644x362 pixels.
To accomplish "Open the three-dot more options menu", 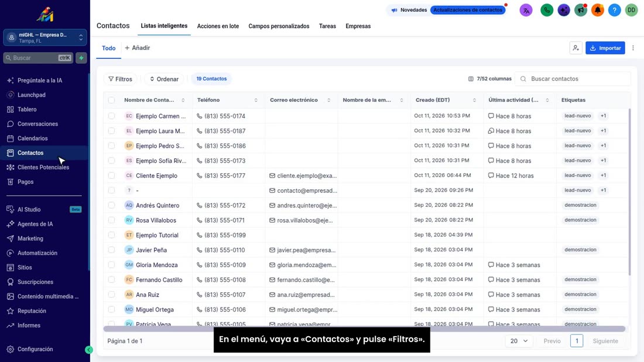I will (633, 48).
